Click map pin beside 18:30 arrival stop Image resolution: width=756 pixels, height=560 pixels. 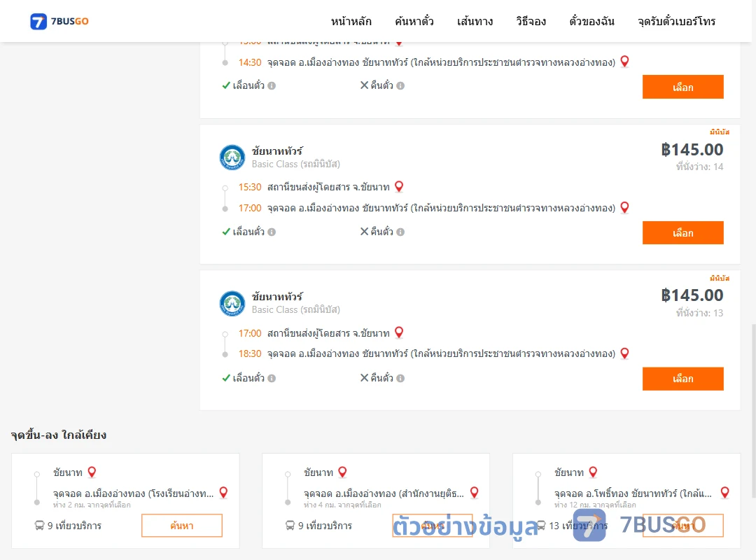(x=624, y=353)
